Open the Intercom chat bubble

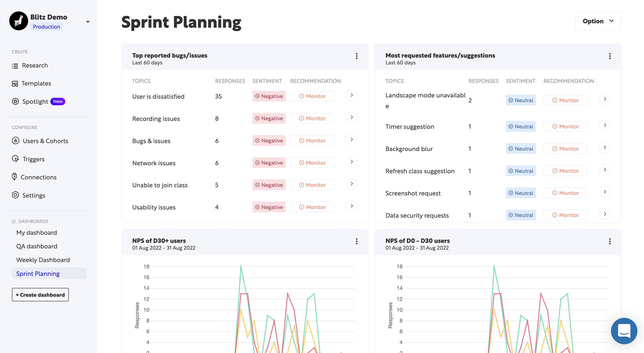624,331
